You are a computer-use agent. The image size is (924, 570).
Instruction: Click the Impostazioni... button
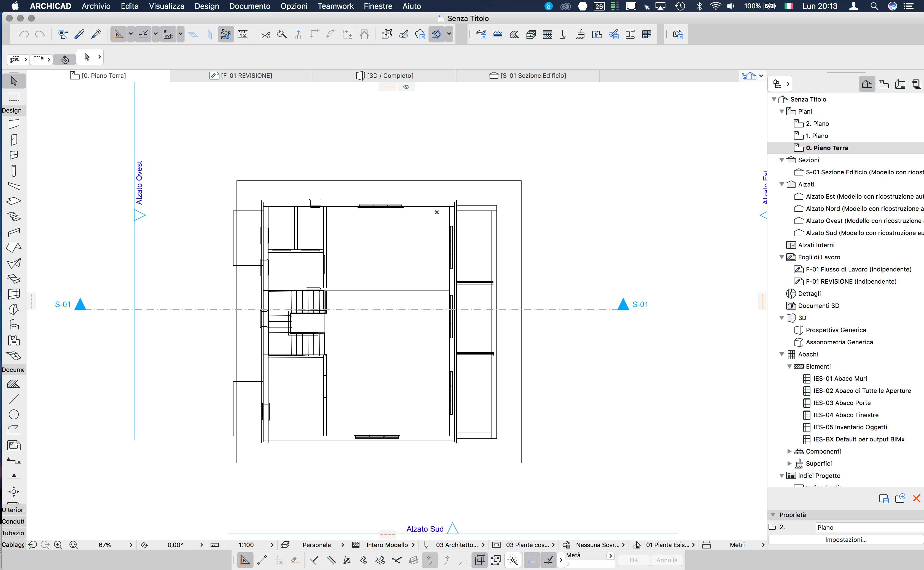click(846, 539)
